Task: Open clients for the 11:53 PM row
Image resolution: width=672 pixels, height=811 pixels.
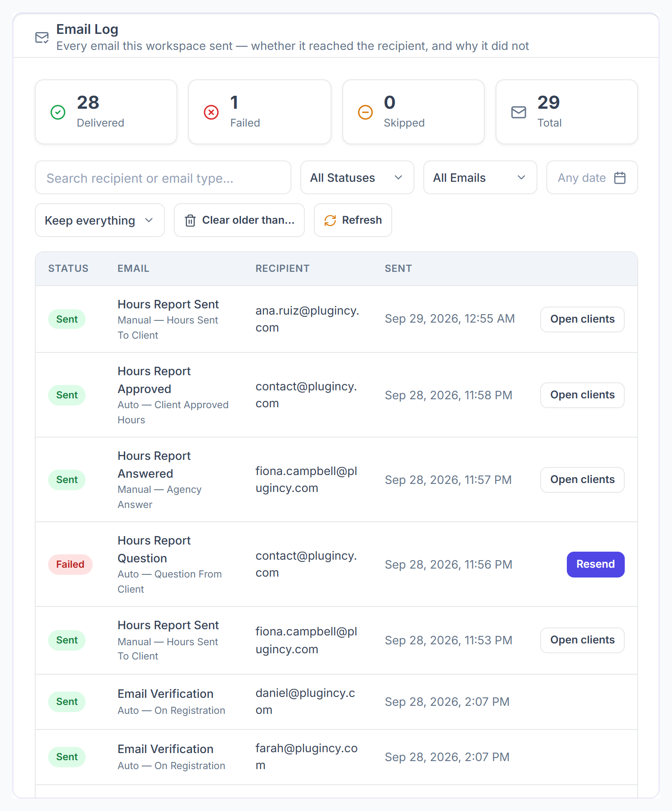Action: [582, 640]
